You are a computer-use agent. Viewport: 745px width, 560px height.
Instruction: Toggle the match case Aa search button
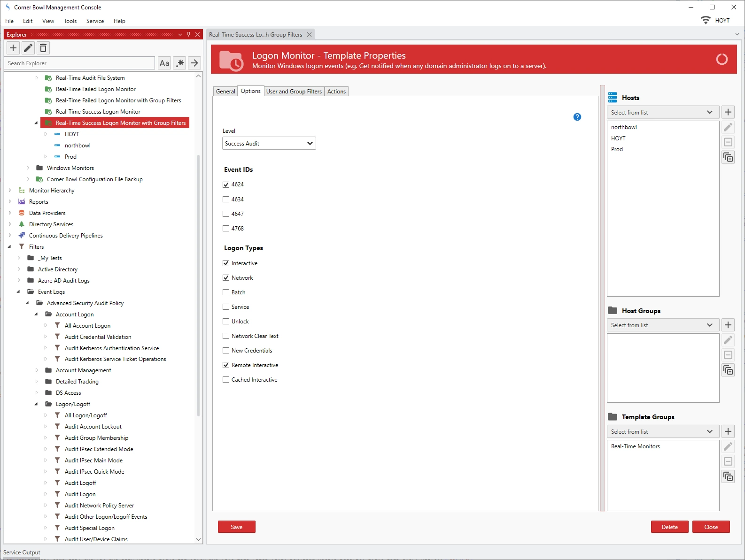coord(164,63)
